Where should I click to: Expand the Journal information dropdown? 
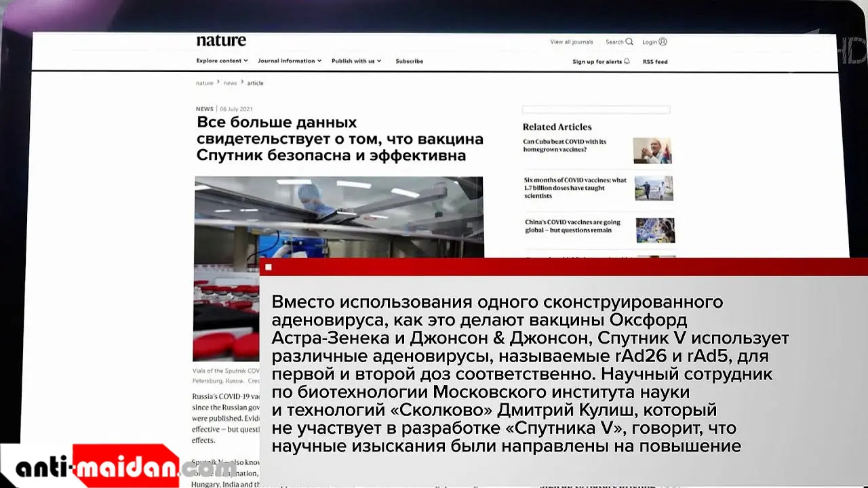(290, 61)
